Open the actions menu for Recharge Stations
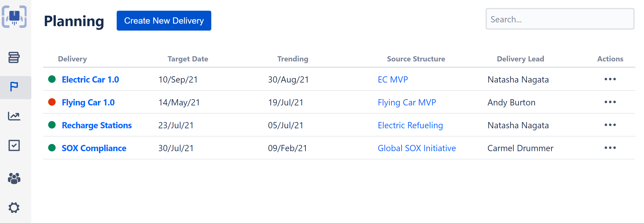644x223 pixels. click(610, 125)
